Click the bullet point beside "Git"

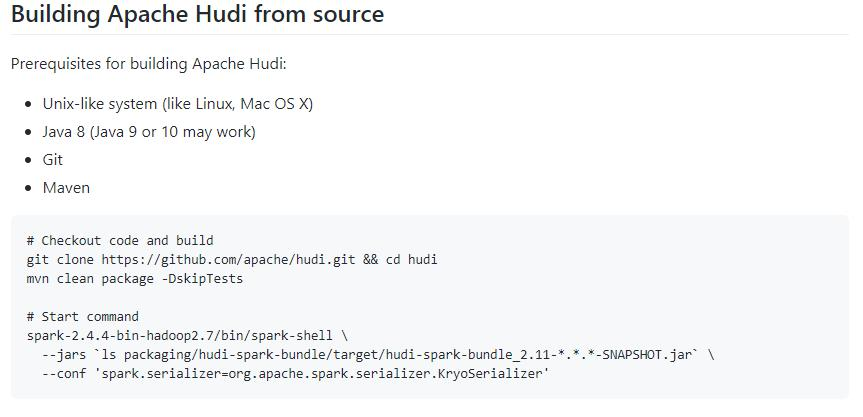coord(28,160)
